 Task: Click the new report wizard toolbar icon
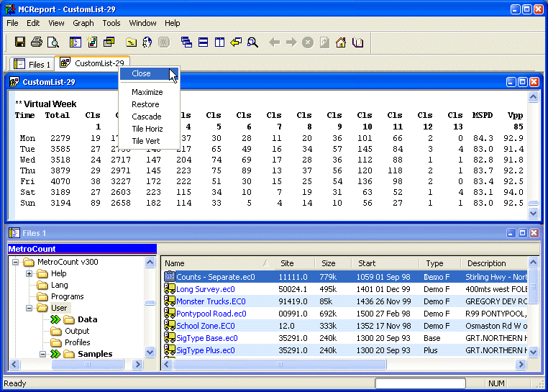pyautogui.click(x=92, y=42)
